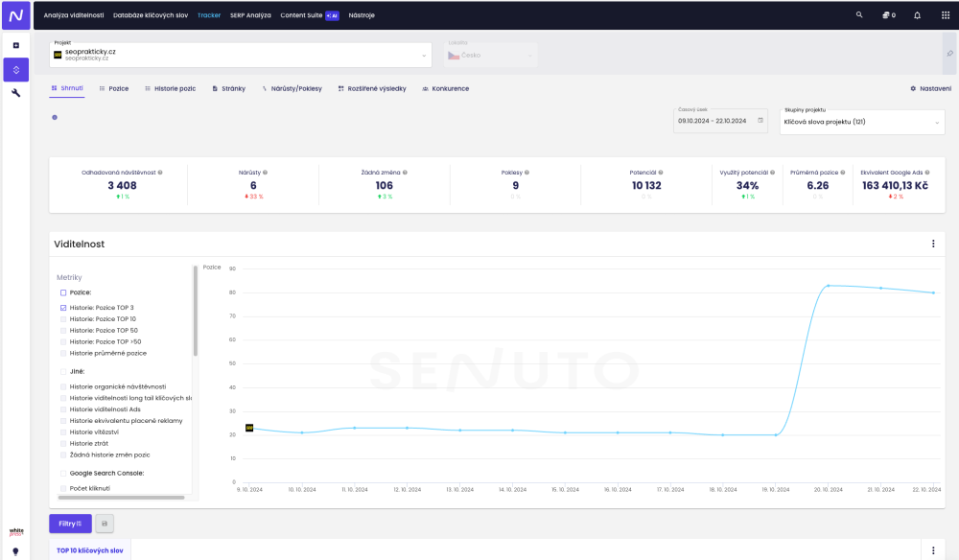Viewport: 959px width, 560px height.
Task: Open Analýza viditelnosti menu item
Action: (x=74, y=15)
